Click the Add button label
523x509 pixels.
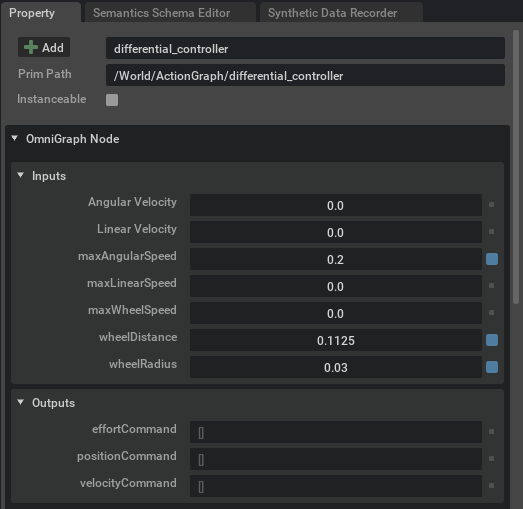[53, 48]
